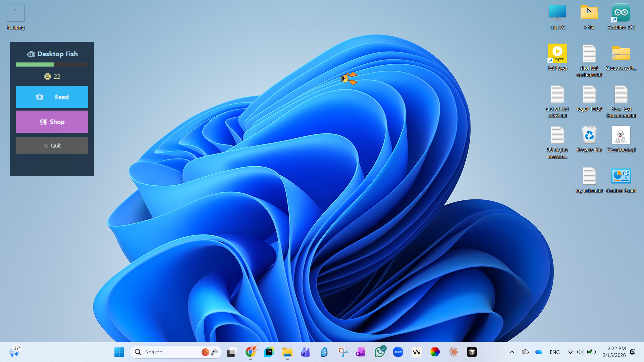Open the clock and date panel

coord(614,352)
